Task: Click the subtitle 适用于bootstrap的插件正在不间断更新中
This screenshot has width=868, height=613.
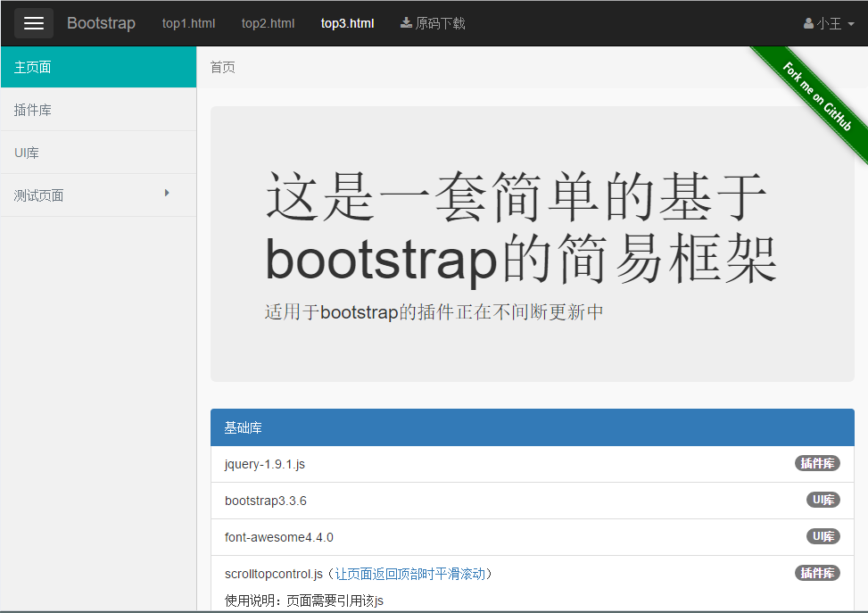Action: click(434, 311)
